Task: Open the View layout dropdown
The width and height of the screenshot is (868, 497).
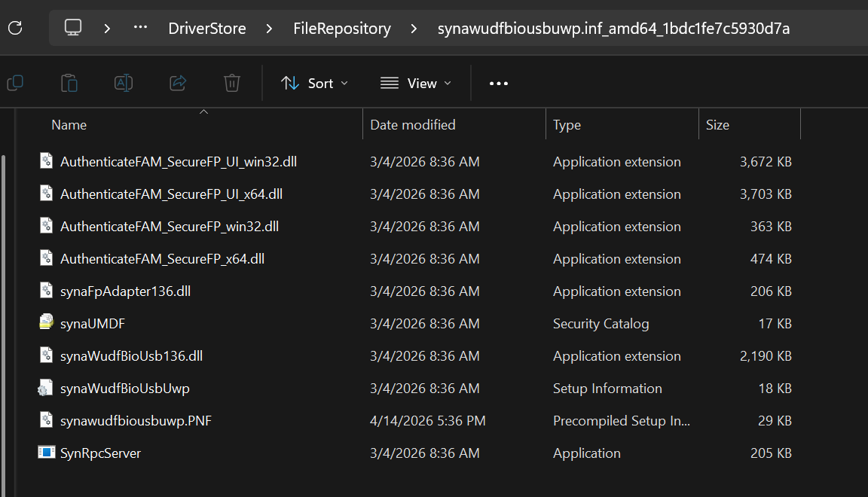Action: coord(416,83)
